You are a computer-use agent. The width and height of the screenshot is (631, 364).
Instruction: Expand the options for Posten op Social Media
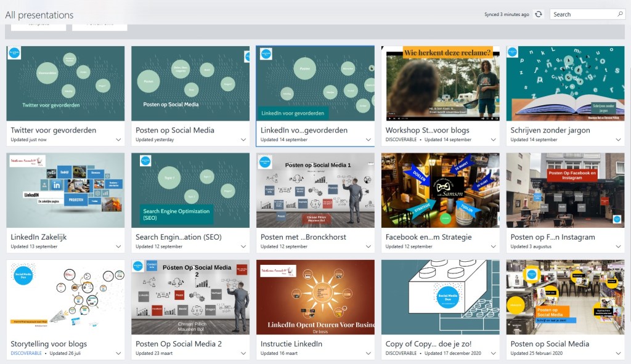point(243,139)
